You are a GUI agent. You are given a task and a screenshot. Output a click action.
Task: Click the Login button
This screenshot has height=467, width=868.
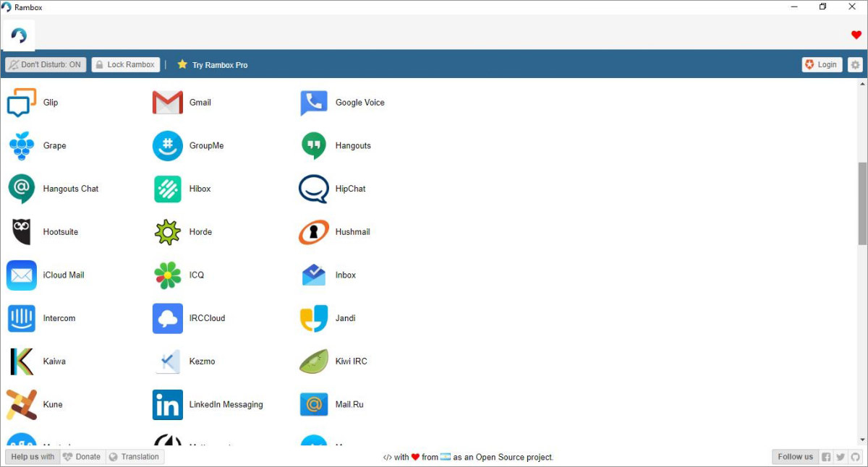pyautogui.click(x=822, y=64)
